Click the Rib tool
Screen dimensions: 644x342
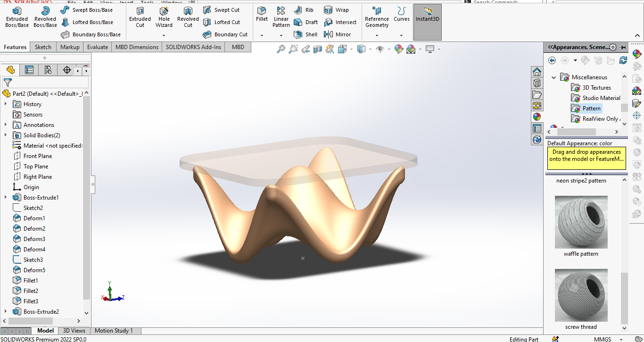point(304,10)
